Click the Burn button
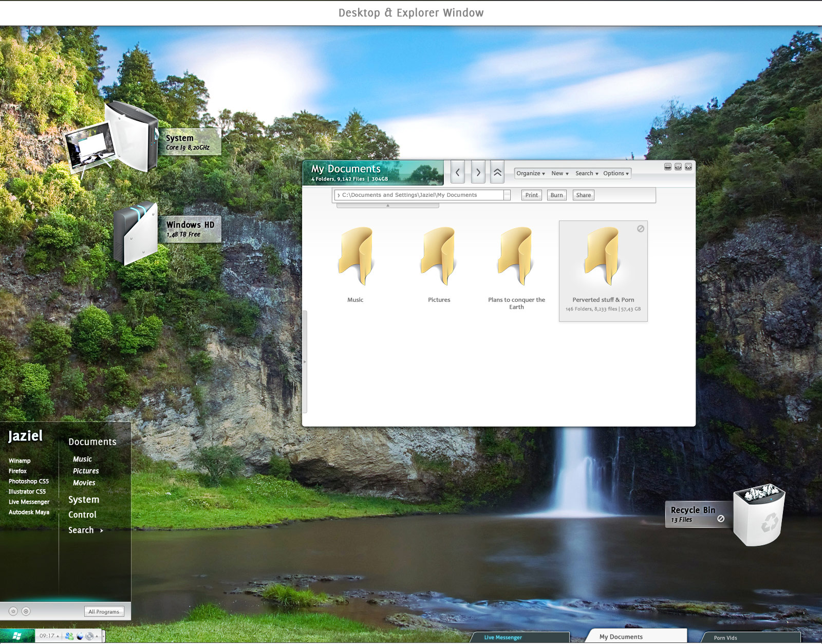Screen dimensions: 822x644 coord(556,195)
